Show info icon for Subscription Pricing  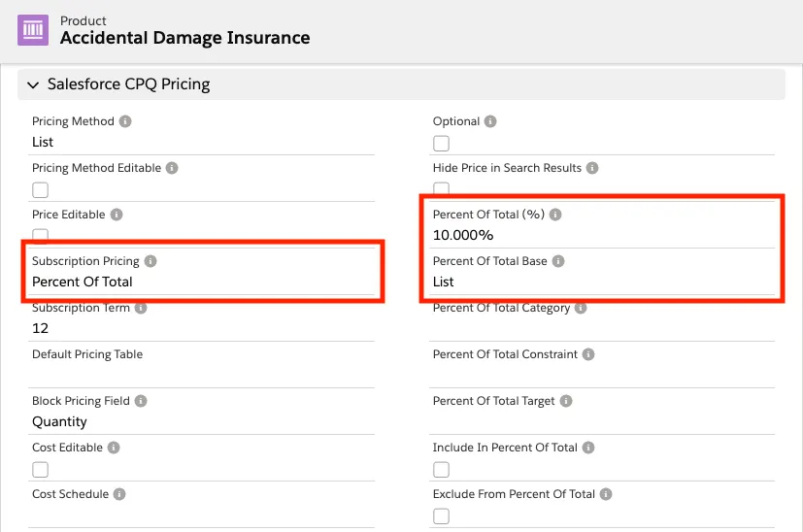151,261
